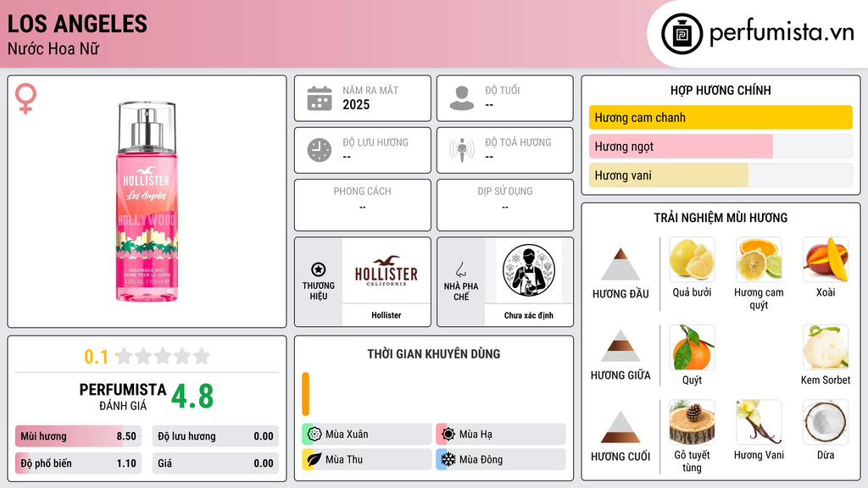Click the Dịp sử dụng card

(x=505, y=205)
